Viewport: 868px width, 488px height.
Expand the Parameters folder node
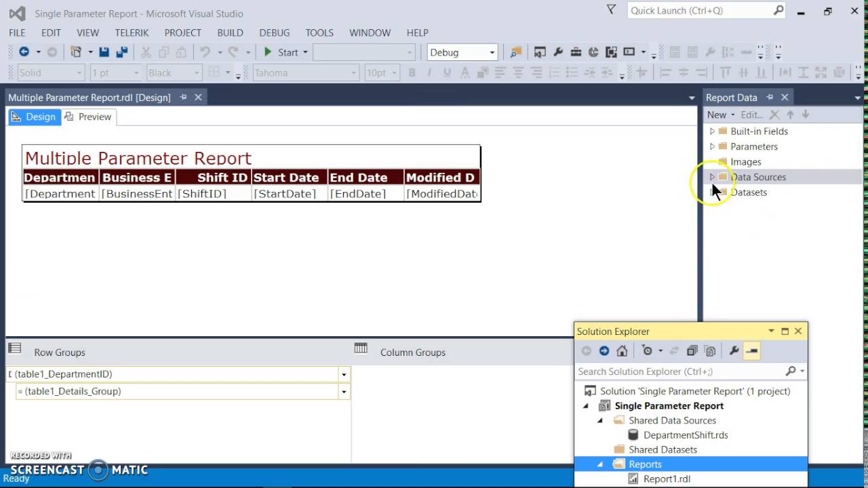tap(712, 146)
